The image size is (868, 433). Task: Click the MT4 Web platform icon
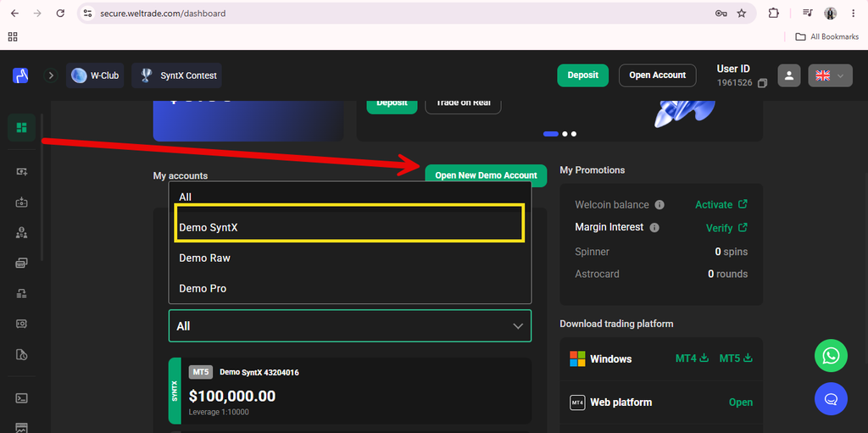577,402
